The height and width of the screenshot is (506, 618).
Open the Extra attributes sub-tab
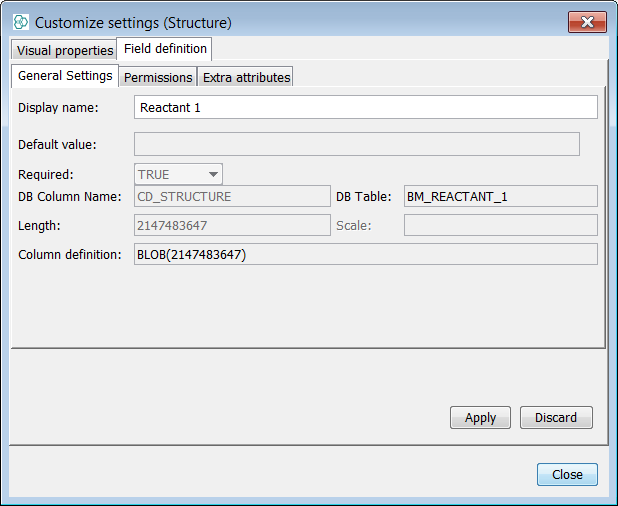[246, 77]
